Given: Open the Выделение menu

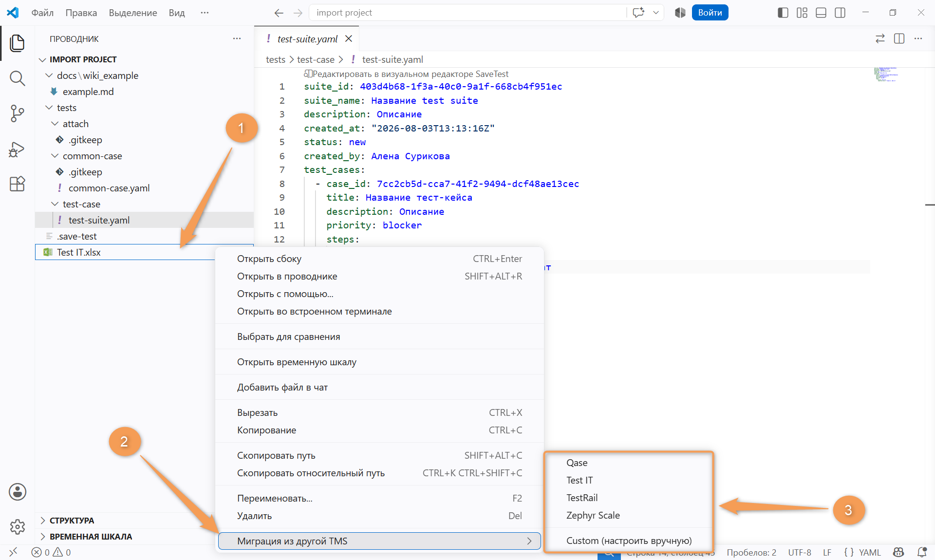Looking at the screenshot, I should point(133,13).
